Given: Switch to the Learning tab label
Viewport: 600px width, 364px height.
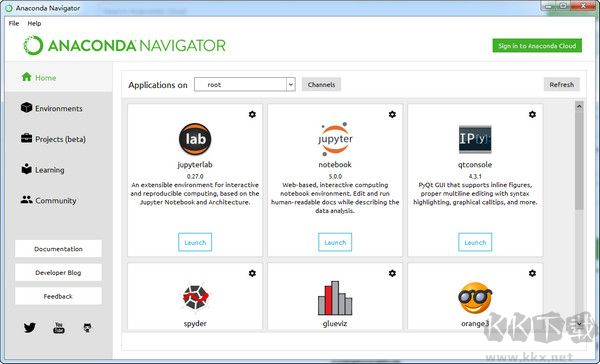Looking at the screenshot, I should pyautogui.click(x=50, y=170).
